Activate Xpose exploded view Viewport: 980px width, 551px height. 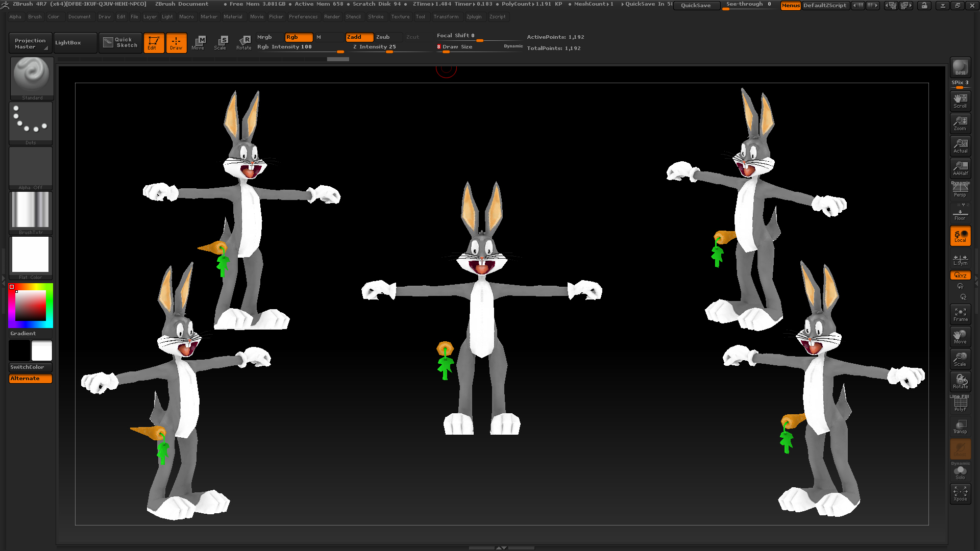[960, 494]
